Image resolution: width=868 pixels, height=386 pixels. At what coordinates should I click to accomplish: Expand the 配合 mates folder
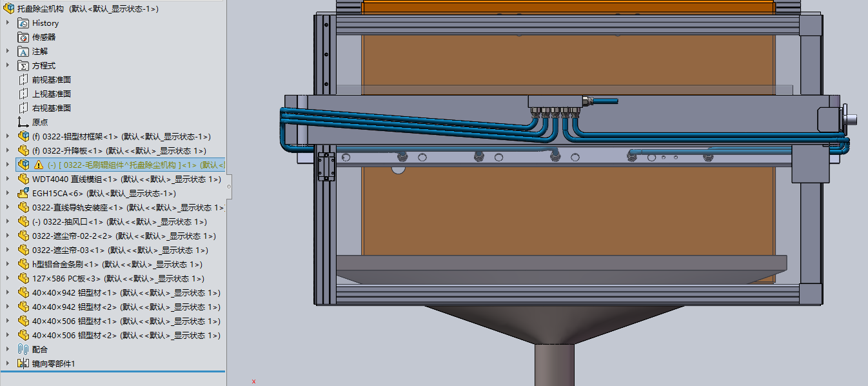tap(8, 349)
